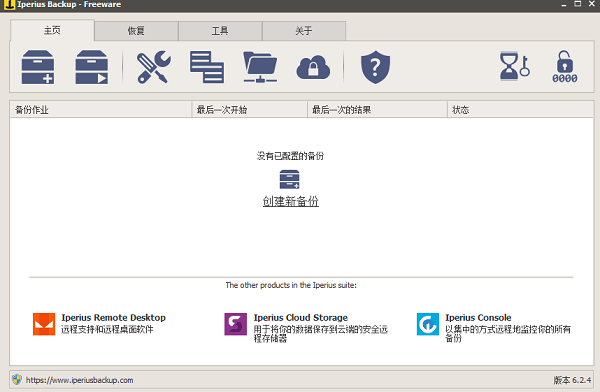Sort by 最后一次的结果 column header
600x392 pixels.
pyautogui.click(x=377, y=110)
